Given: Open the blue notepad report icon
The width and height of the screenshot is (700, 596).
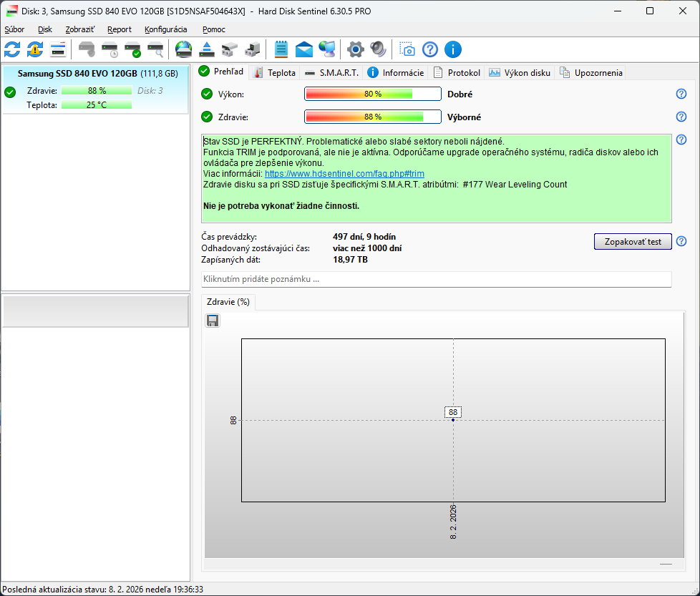Looking at the screenshot, I should [281, 49].
